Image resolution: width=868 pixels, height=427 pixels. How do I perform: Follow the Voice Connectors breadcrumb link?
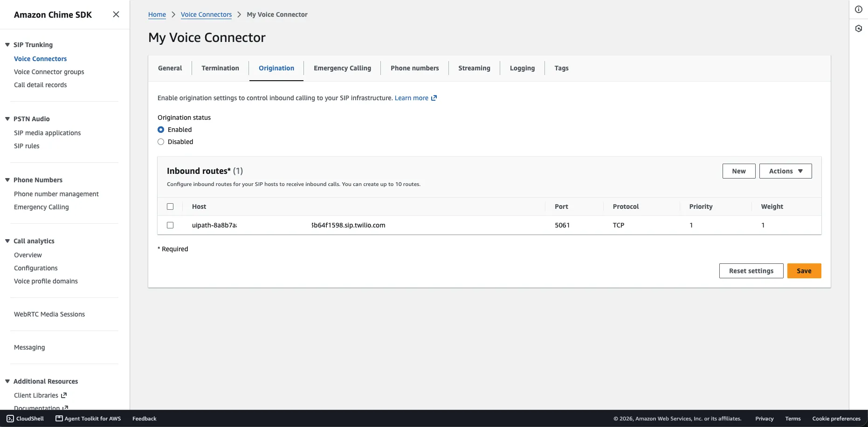coord(206,14)
